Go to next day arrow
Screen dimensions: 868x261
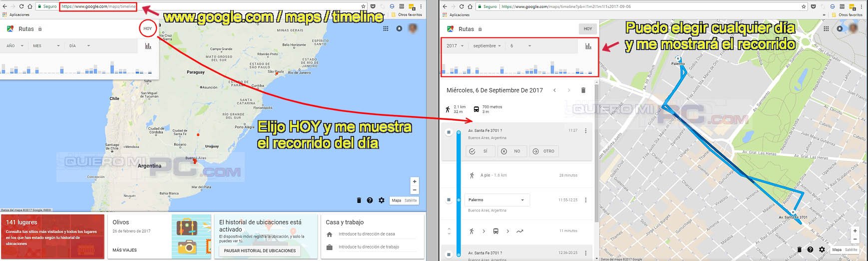[x=569, y=90]
